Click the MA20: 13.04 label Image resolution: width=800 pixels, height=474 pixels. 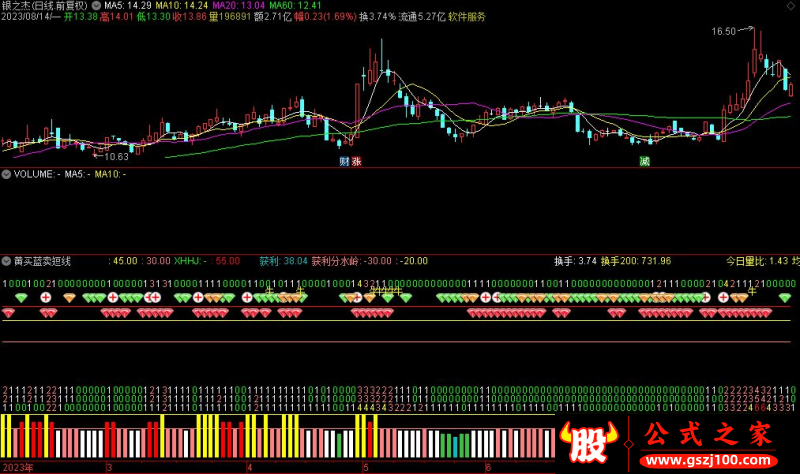point(238,6)
